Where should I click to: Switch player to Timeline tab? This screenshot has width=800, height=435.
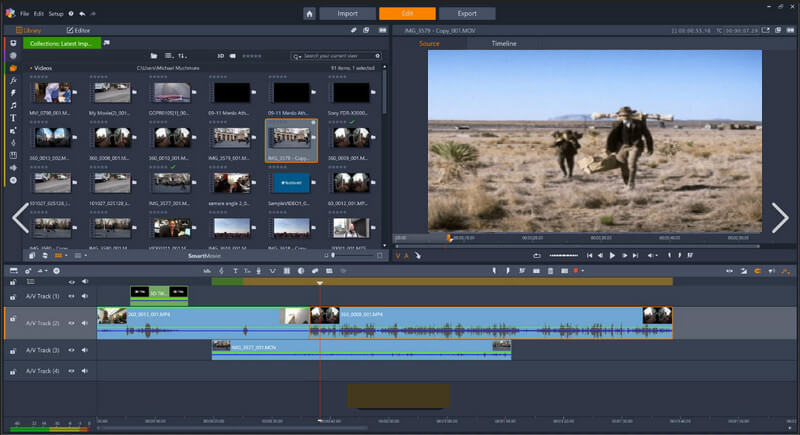pyautogui.click(x=504, y=44)
